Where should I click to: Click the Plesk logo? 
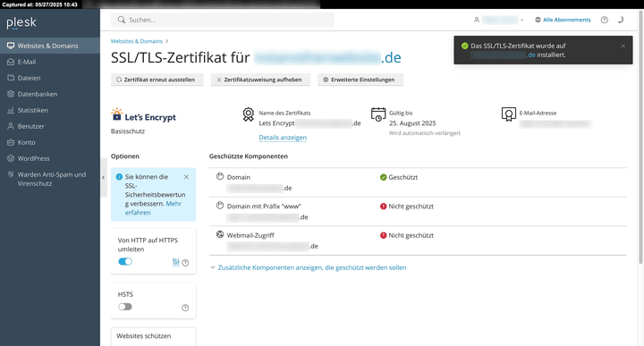tap(21, 22)
